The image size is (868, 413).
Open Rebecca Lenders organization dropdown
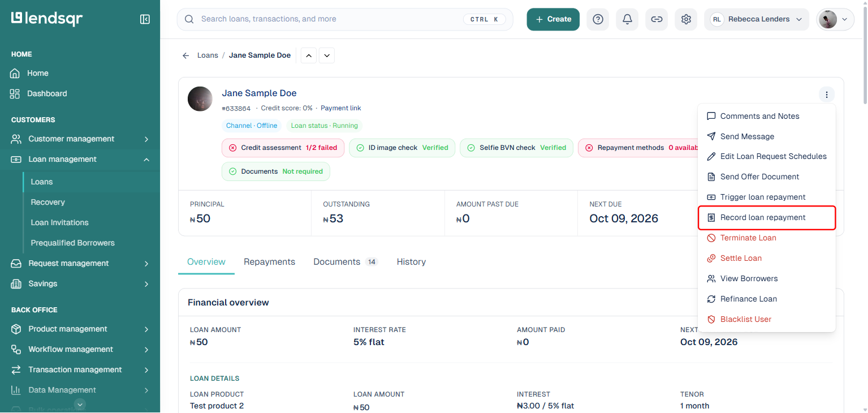click(755, 19)
